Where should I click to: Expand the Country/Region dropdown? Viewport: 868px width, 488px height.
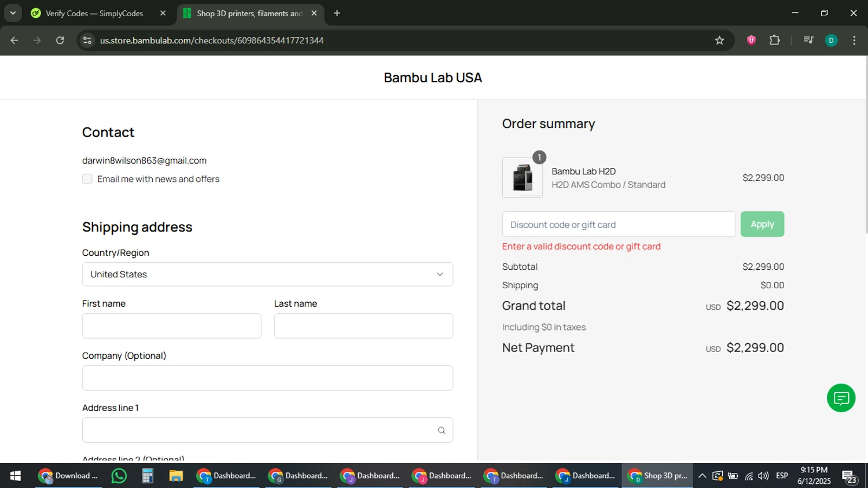click(x=267, y=274)
